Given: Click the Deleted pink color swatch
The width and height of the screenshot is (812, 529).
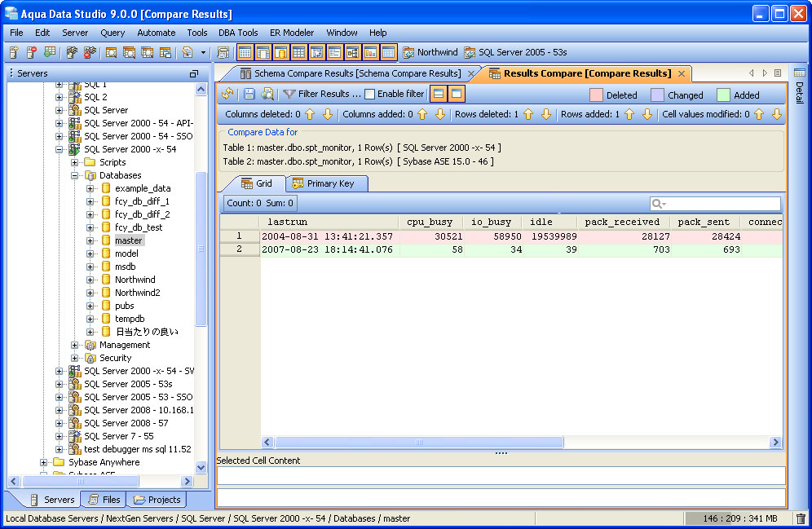Looking at the screenshot, I should tap(596, 95).
